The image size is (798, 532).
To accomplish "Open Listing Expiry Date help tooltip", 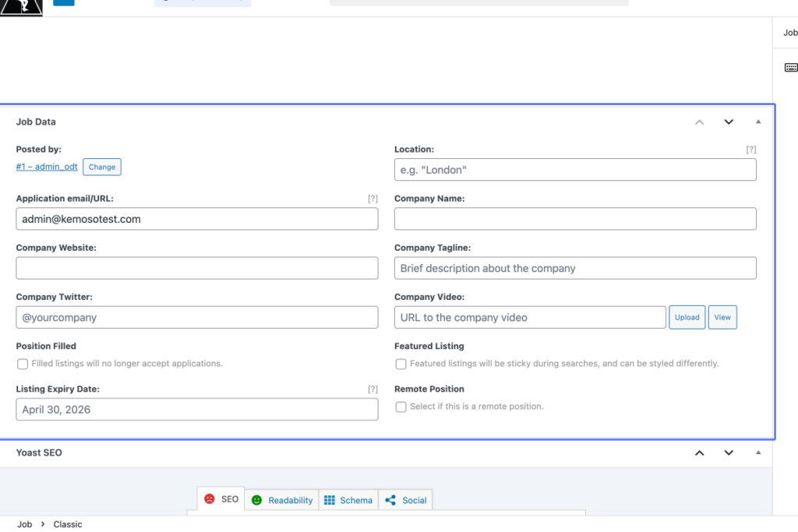I will [373, 389].
